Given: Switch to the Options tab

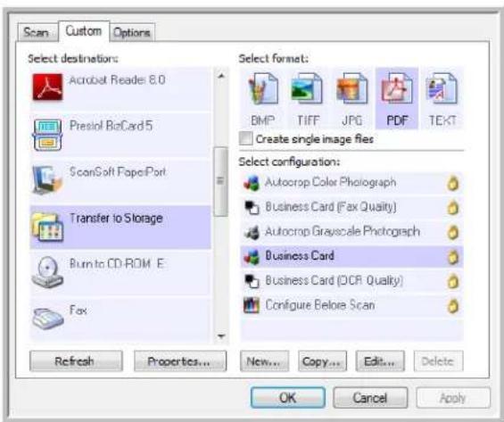Looking at the screenshot, I should (132, 32).
